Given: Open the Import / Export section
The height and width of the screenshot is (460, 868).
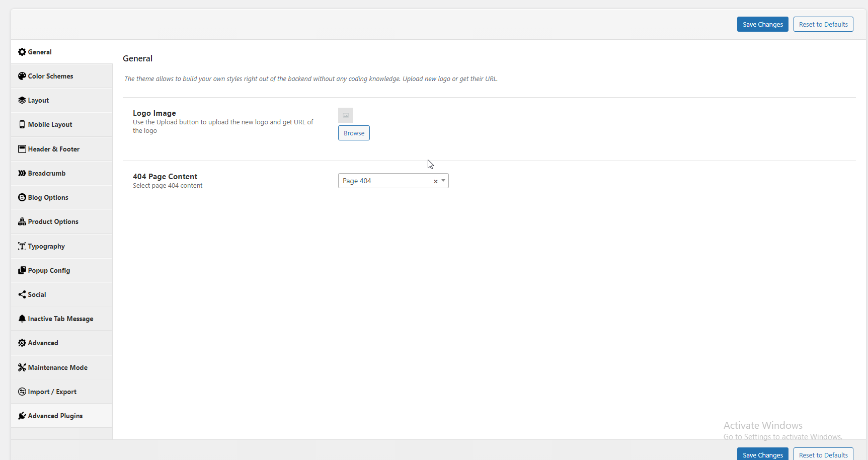Looking at the screenshot, I should [52, 392].
